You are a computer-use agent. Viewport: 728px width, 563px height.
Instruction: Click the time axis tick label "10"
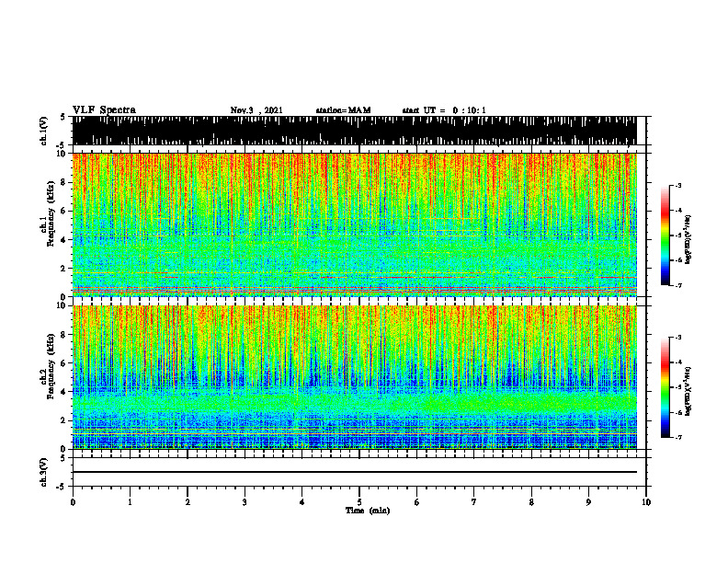pyautogui.click(x=646, y=502)
